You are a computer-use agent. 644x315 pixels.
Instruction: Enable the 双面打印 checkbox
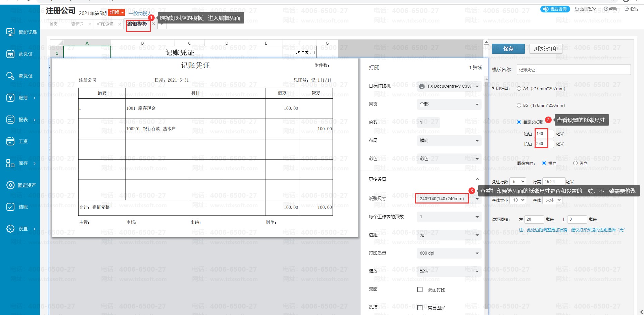(420, 289)
